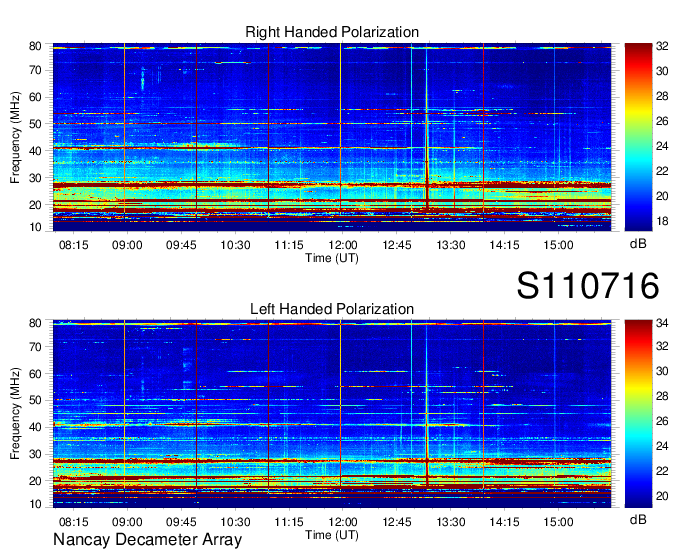Viewport: 680px width, 552px height.
Task: Click the 08:15 tick of Right Handed plot
Action: click(73, 245)
